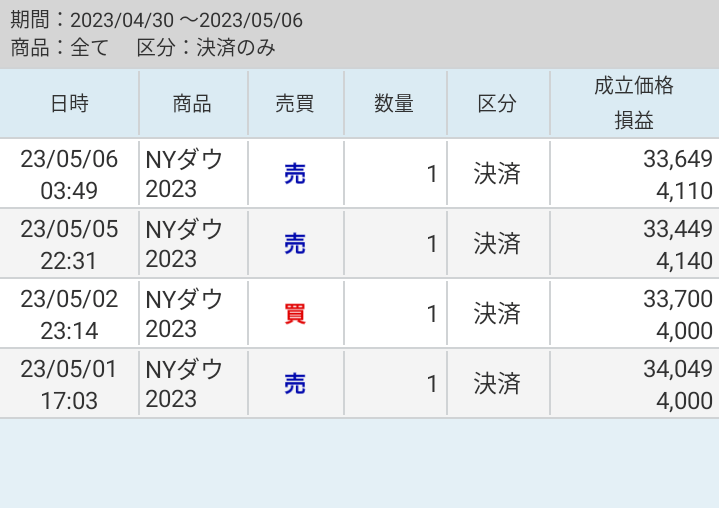The height and width of the screenshot is (508, 719).
Task: Click the 損益 header label
Action: click(x=634, y=121)
